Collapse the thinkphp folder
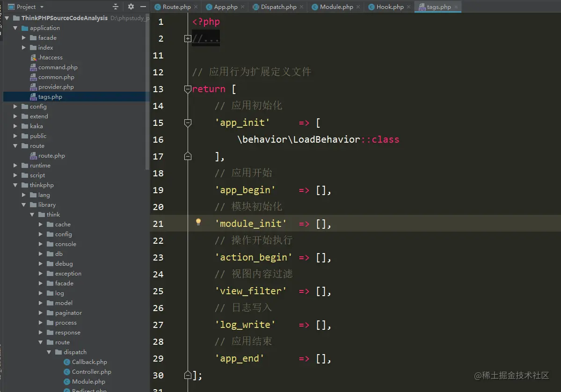This screenshot has height=392, width=561. coord(15,185)
